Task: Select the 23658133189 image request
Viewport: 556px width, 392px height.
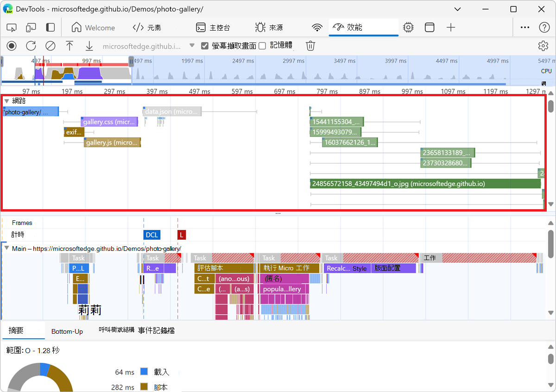Action: click(x=448, y=153)
